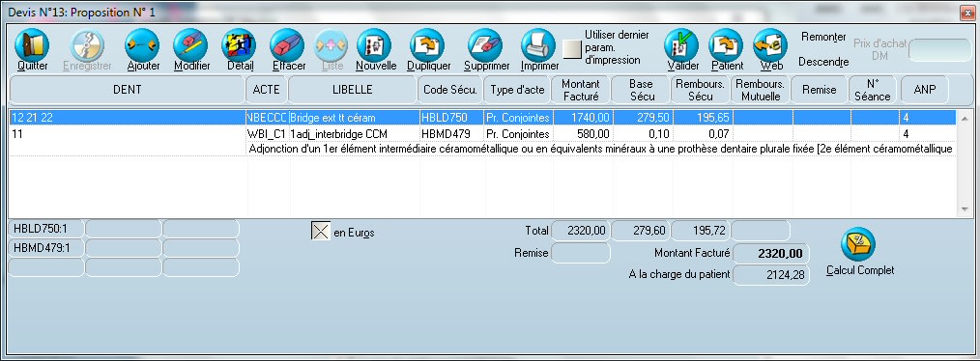Click the Remise input field below Total

581,253
